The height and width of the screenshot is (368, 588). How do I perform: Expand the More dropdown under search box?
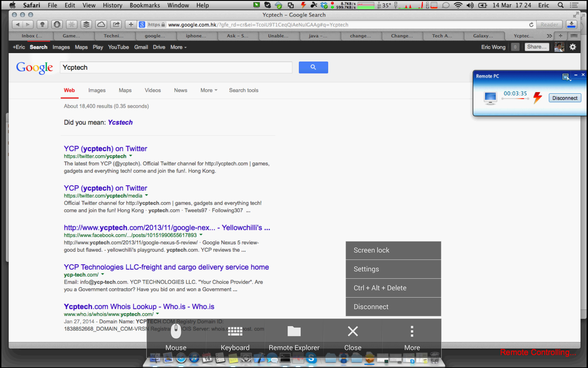(209, 90)
